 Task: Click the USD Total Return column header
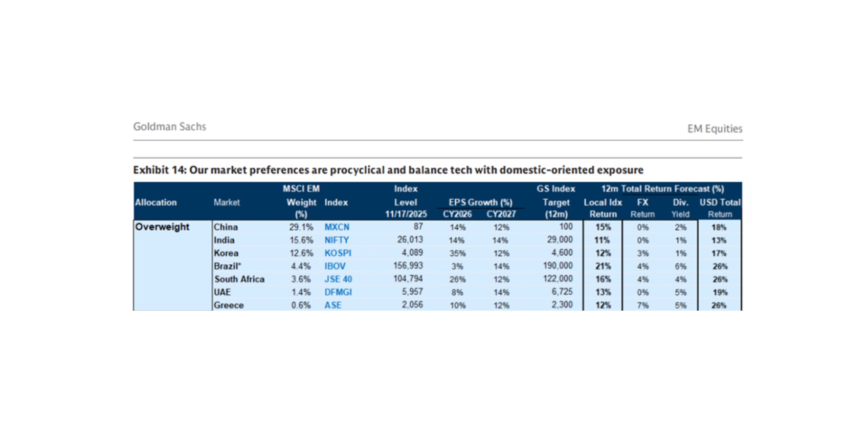720,208
